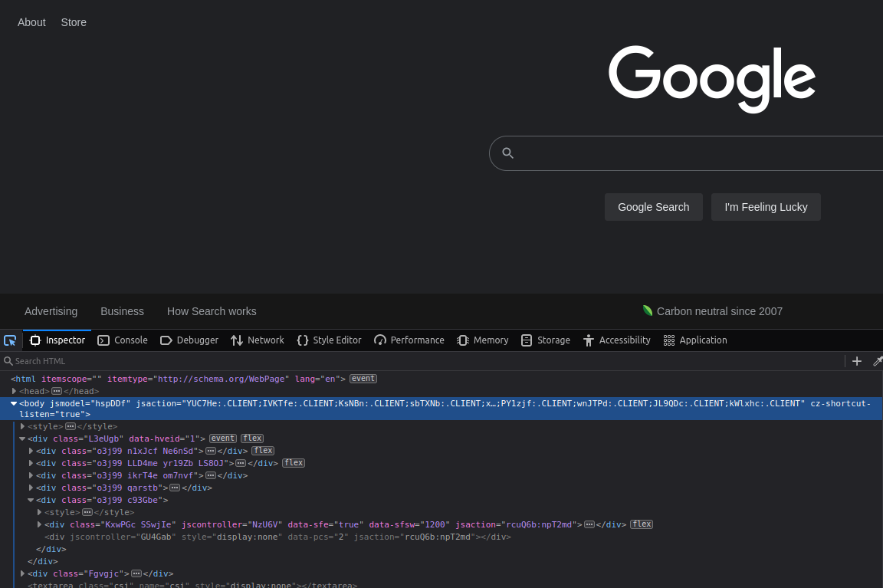Expand the div with class Fgvgjc

23,573
